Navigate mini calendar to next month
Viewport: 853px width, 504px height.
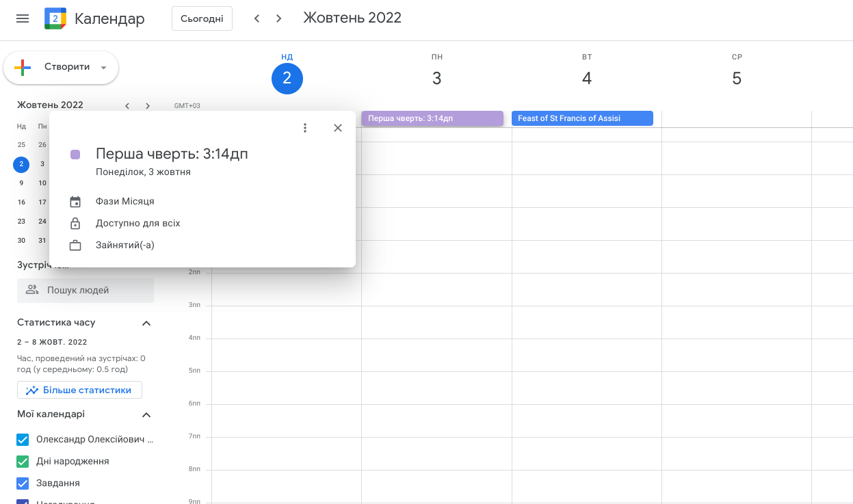tap(147, 106)
